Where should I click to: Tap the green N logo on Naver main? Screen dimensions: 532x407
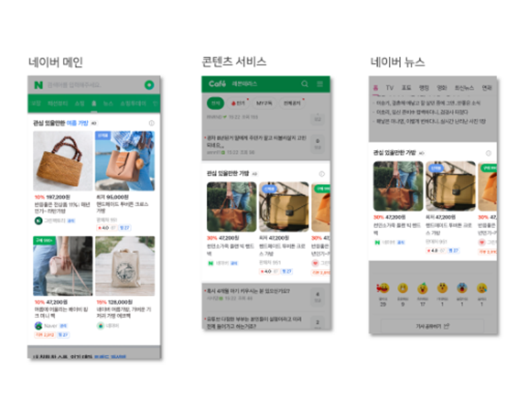38,85
